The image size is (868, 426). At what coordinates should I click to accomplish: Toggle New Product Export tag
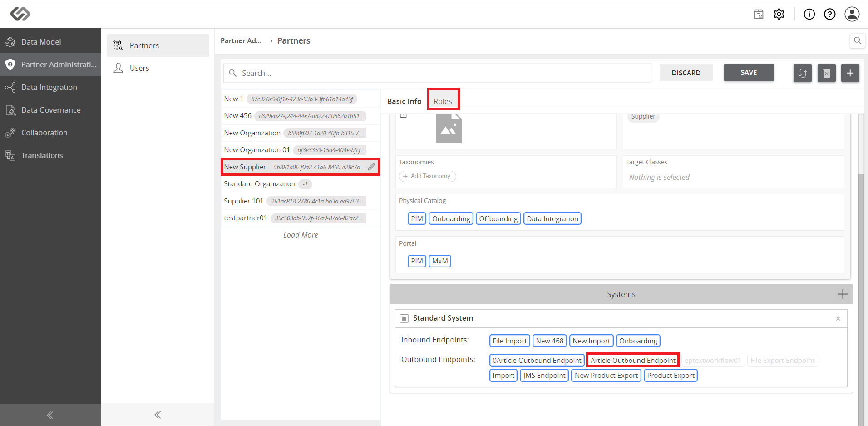606,375
